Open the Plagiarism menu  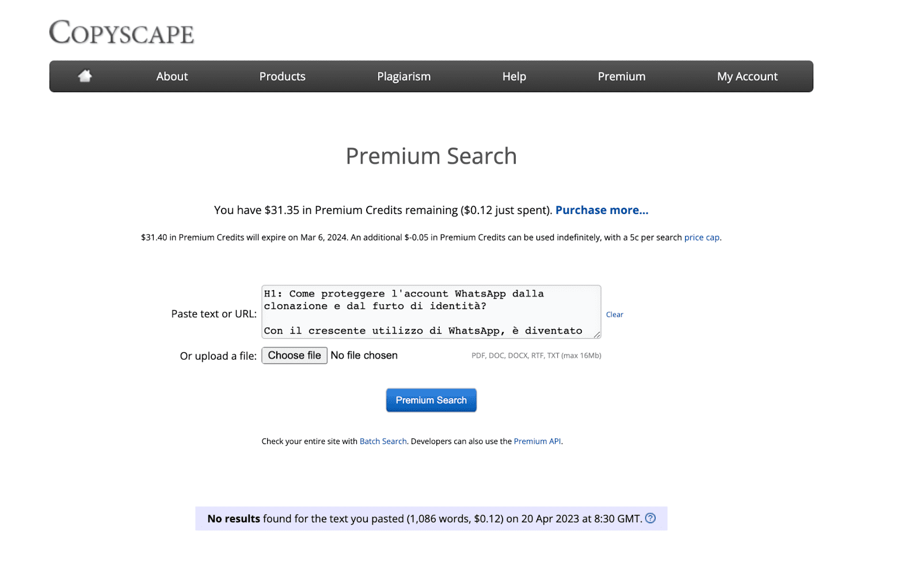tap(404, 77)
